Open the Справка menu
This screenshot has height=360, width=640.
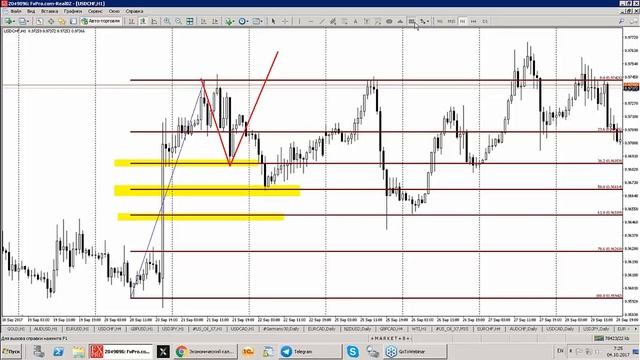[x=134, y=11]
